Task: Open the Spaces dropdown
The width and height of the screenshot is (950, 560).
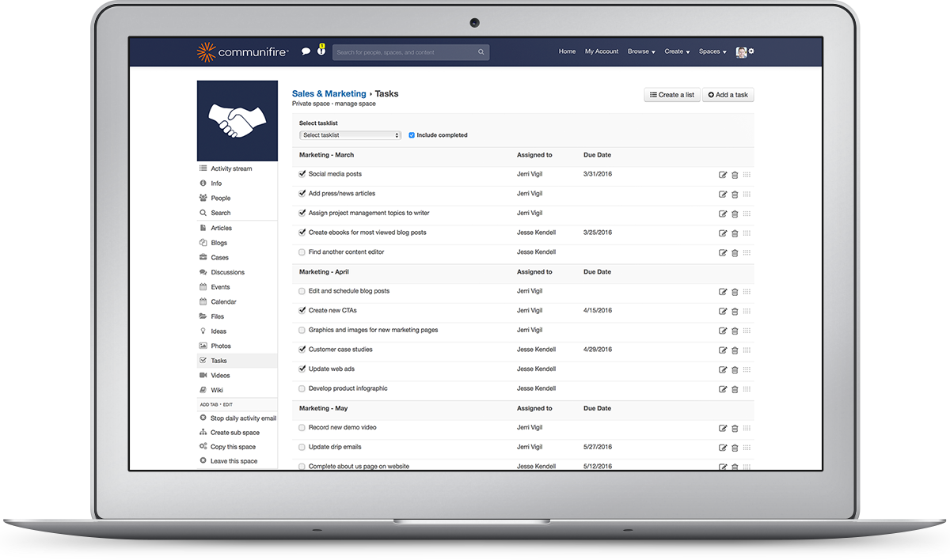Action: click(x=712, y=51)
